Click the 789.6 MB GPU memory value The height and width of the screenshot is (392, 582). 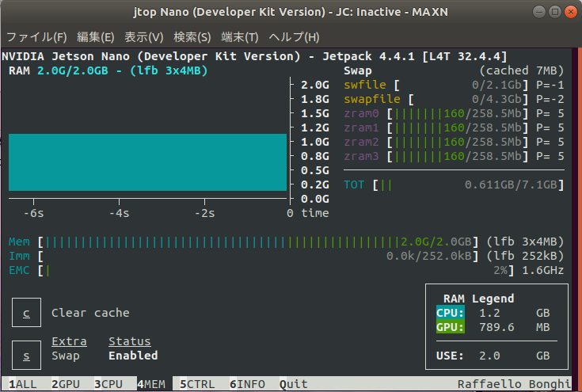pos(515,327)
